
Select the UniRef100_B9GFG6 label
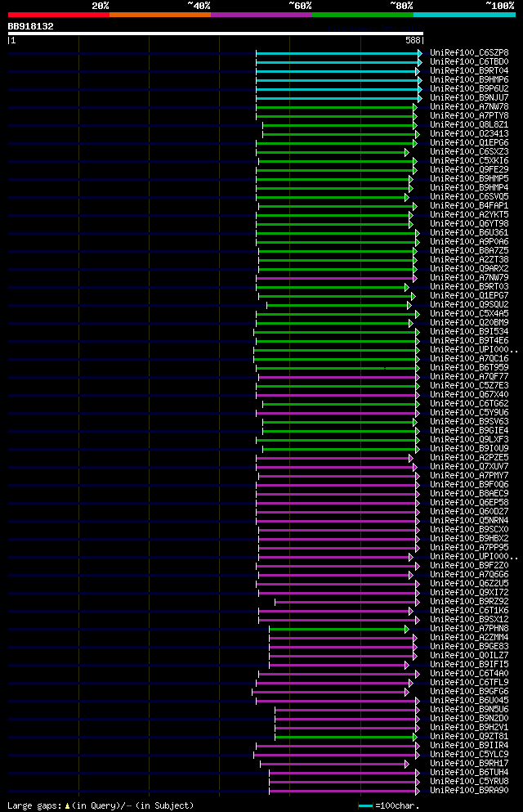[x=469, y=691]
